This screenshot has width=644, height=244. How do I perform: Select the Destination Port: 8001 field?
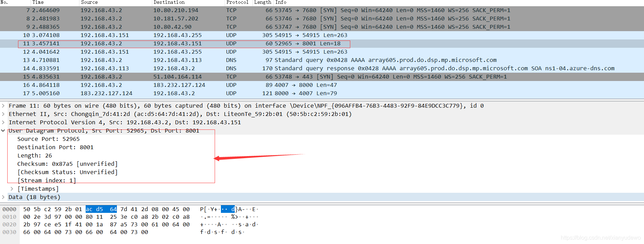pyautogui.click(x=55, y=147)
